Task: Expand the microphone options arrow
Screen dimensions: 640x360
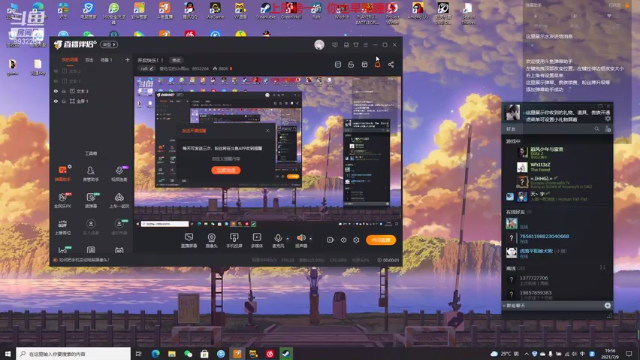Action: pos(288,238)
